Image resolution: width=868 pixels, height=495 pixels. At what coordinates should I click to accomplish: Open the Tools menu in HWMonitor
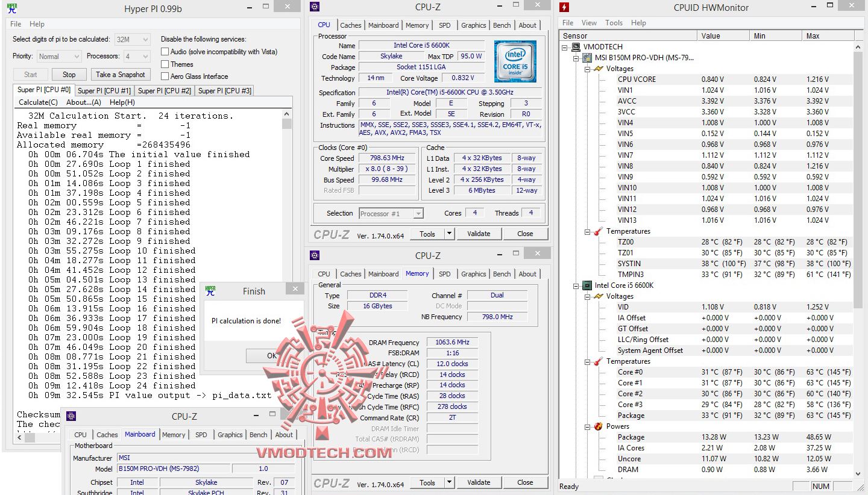pyautogui.click(x=614, y=22)
